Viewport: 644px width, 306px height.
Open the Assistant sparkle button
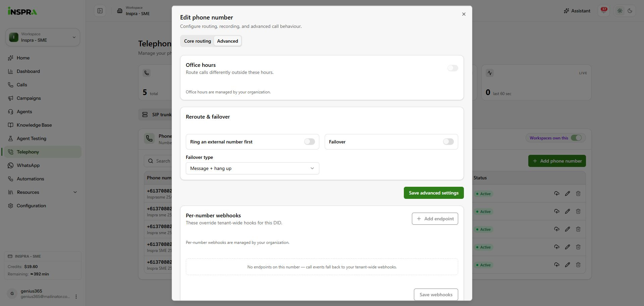[x=577, y=11]
